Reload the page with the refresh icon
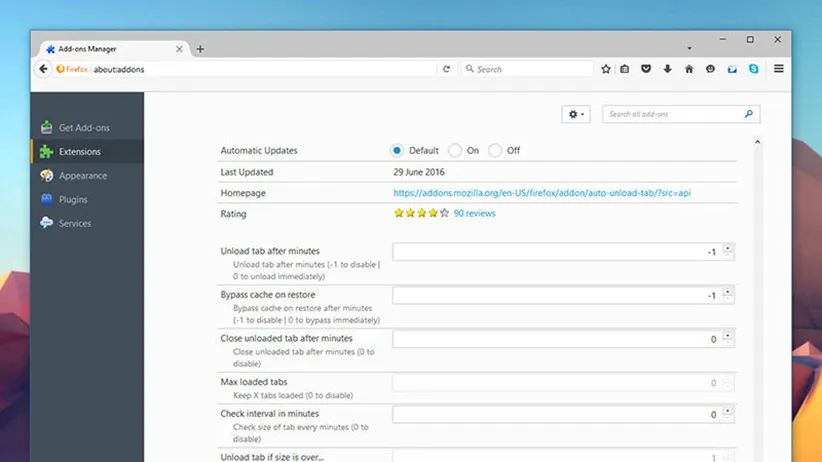 click(x=446, y=69)
